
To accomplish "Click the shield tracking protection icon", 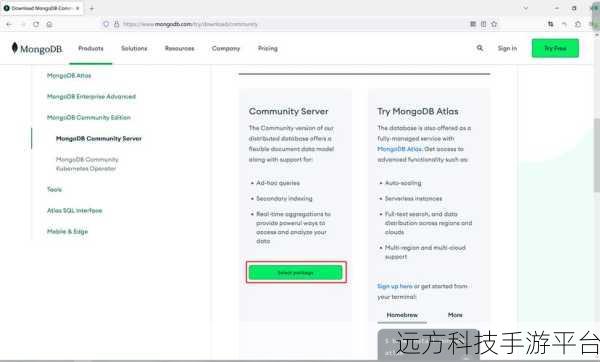I will click(106, 24).
